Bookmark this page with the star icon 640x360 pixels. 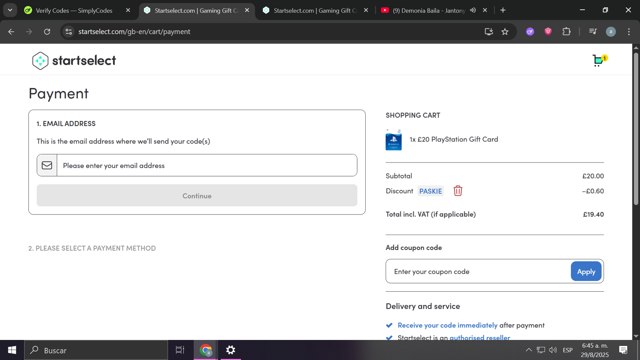click(x=505, y=31)
